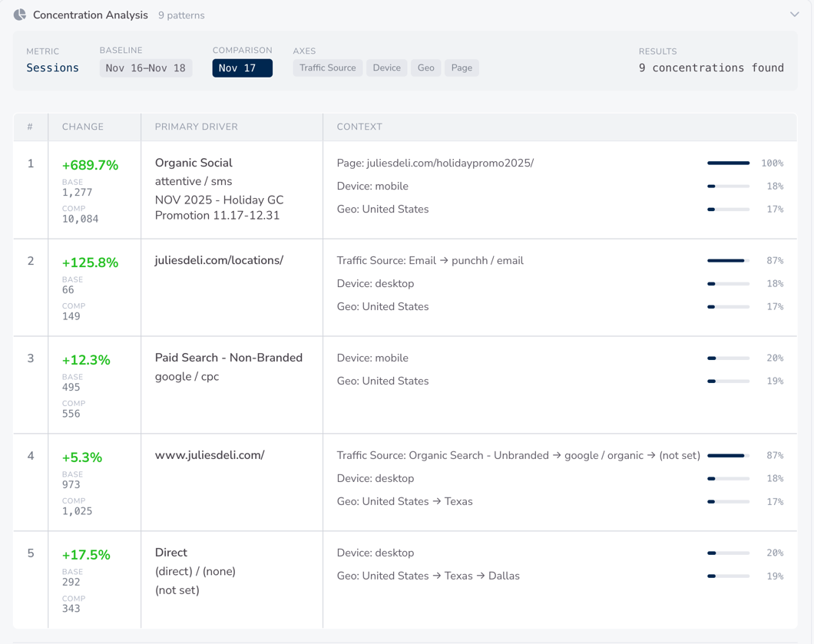
Task: Open the juliesdeli.com/locations/ driver entry
Action: tap(220, 259)
